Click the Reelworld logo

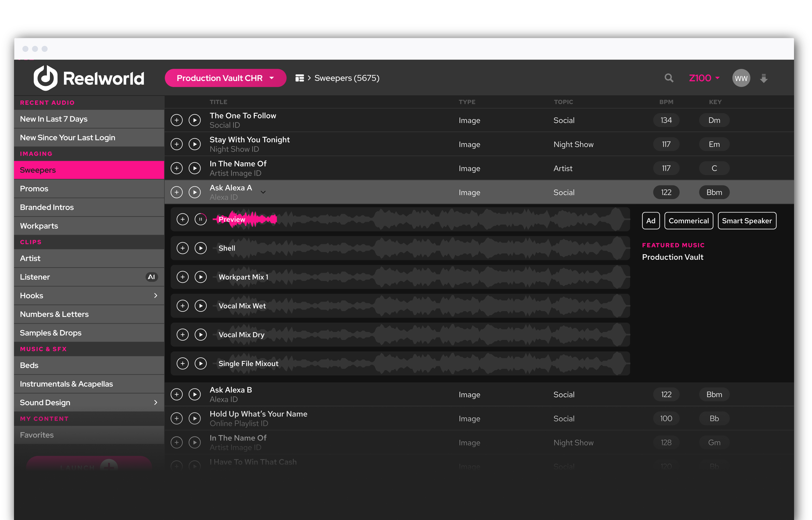pos(89,78)
